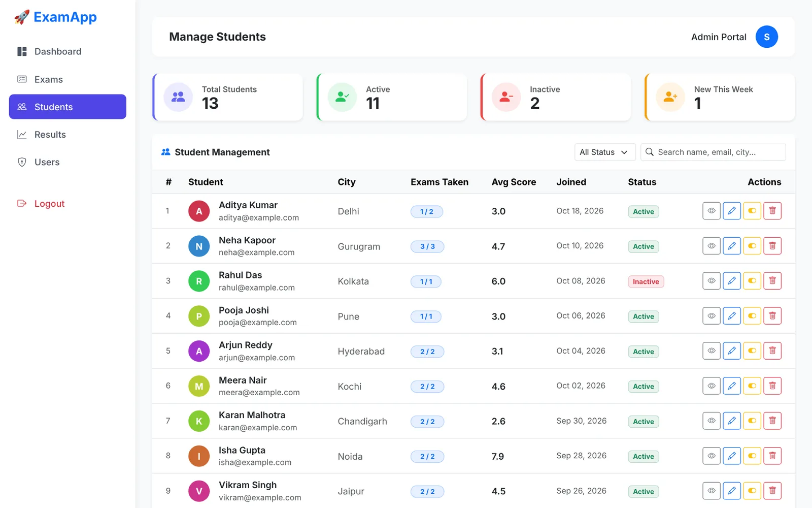Toggle Aditya Kumar's active status
The image size is (812, 508).
752,211
